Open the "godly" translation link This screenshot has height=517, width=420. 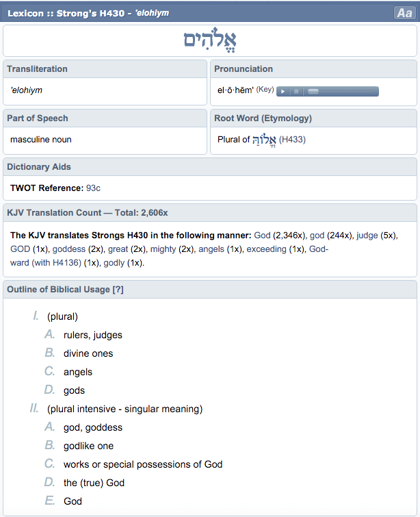[114, 263]
